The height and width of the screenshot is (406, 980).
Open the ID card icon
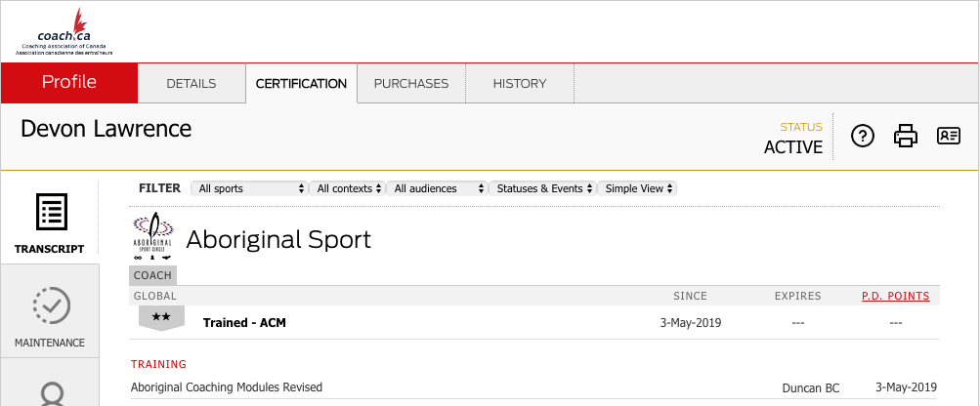(x=949, y=137)
